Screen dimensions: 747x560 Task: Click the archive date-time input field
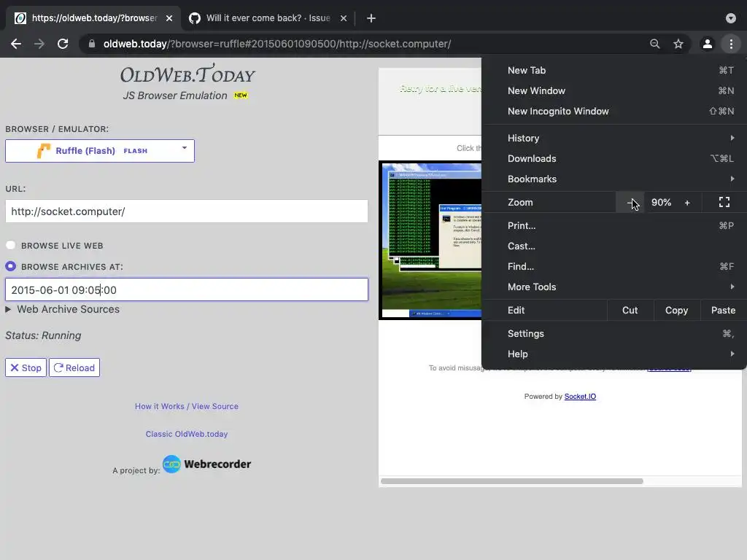[186, 289]
